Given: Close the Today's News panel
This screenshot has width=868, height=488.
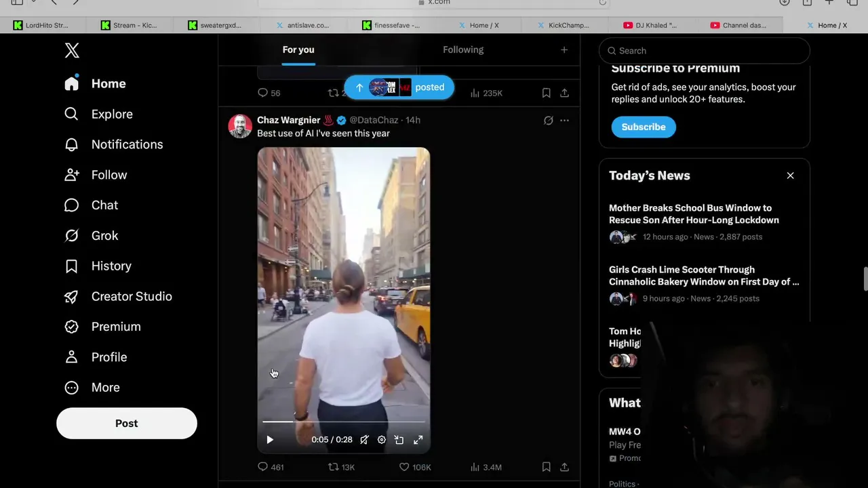Looking at the screenshot, I should point(790,176).
